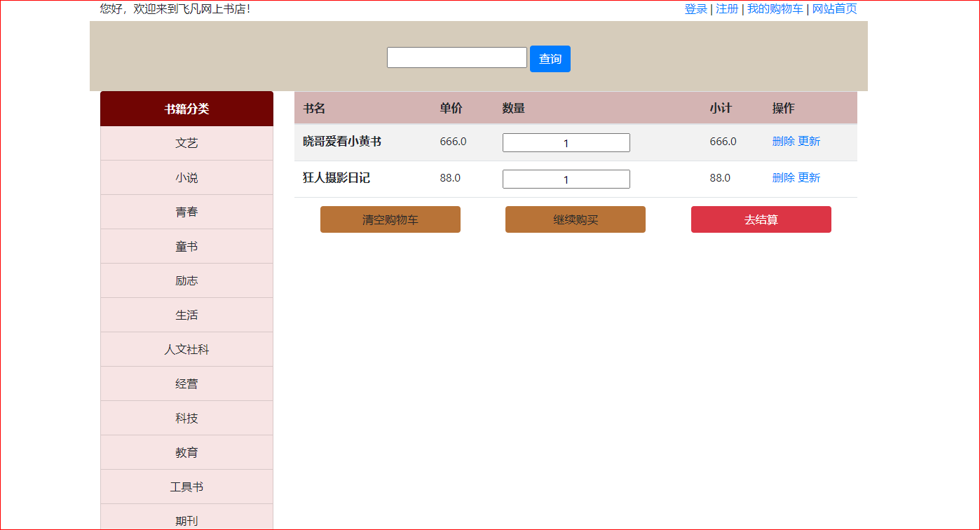Click the 单价 column header
980x530 pixels.
451,108
